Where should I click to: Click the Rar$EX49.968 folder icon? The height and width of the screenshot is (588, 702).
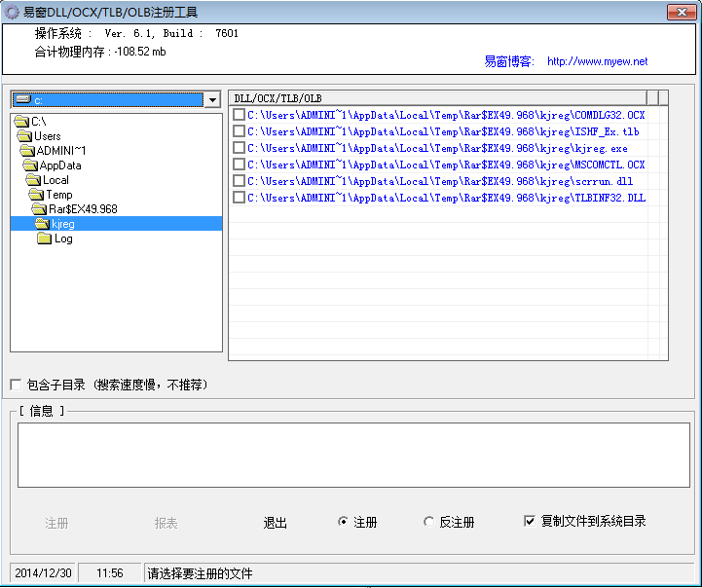[x=39, y=209]
